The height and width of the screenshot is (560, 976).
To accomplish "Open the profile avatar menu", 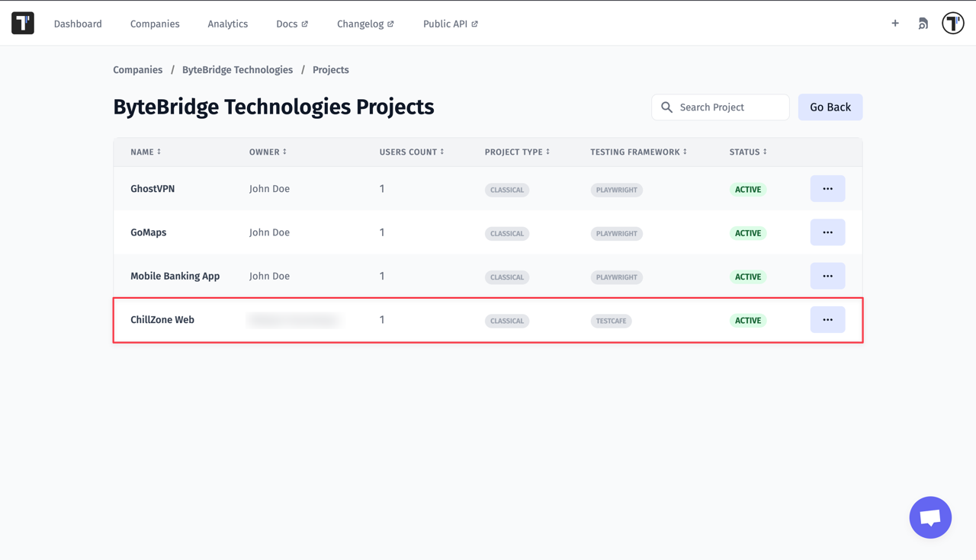I will 952,23.
